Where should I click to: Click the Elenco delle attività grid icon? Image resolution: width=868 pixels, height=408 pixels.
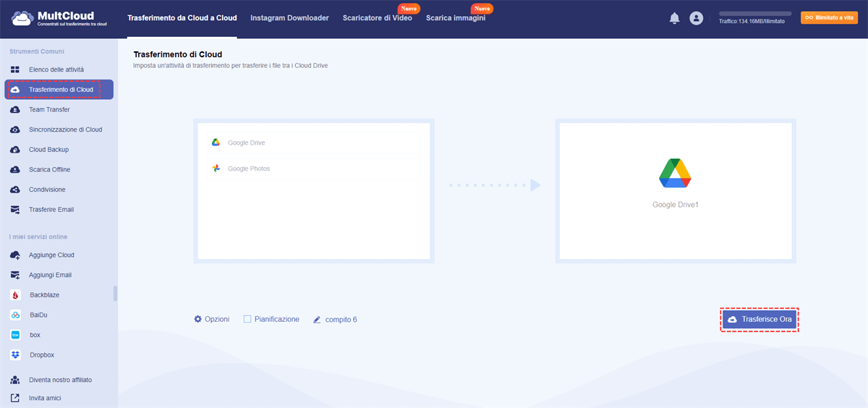[14, 69]
